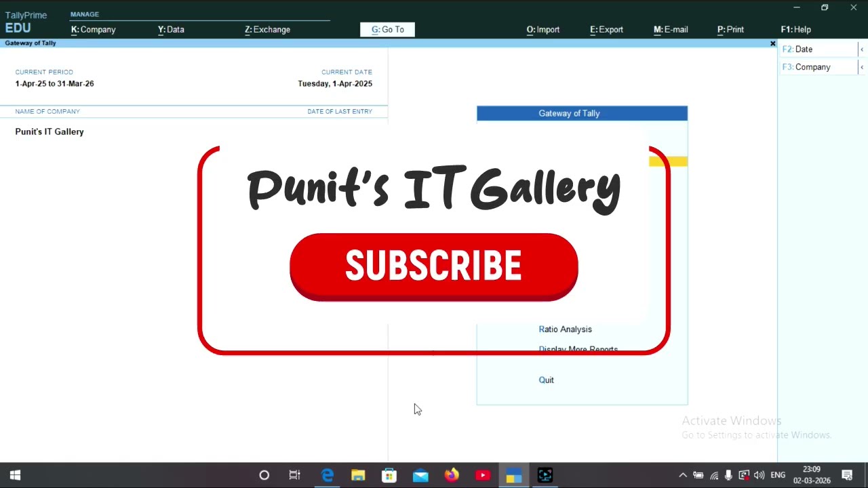Click the F3: Company sidebar button
868x488 pixels.
[x=818, y=66]
